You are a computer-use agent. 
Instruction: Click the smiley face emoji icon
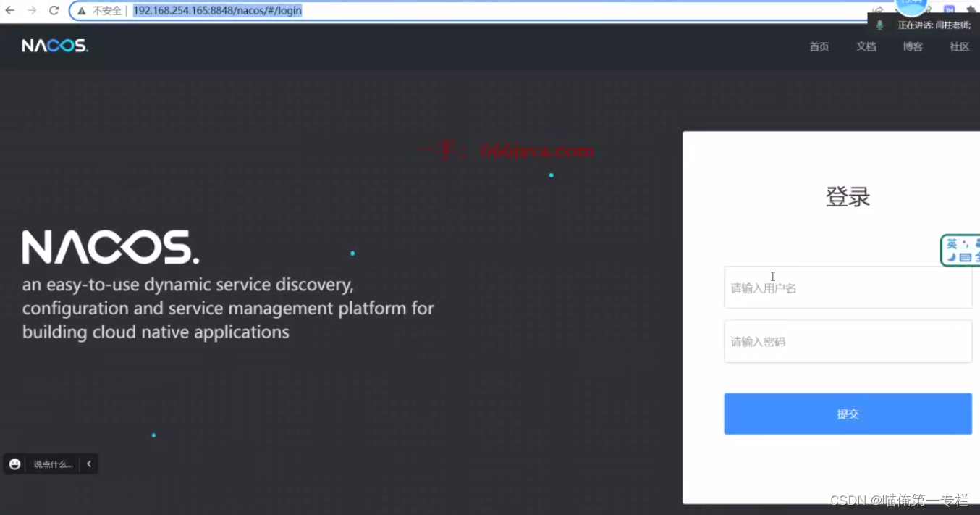click(14, 464)
